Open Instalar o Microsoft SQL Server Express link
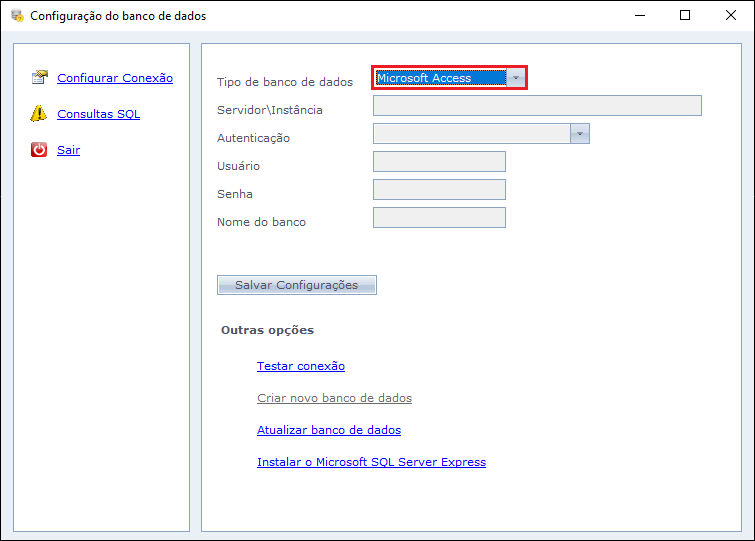 coord(371,462)
